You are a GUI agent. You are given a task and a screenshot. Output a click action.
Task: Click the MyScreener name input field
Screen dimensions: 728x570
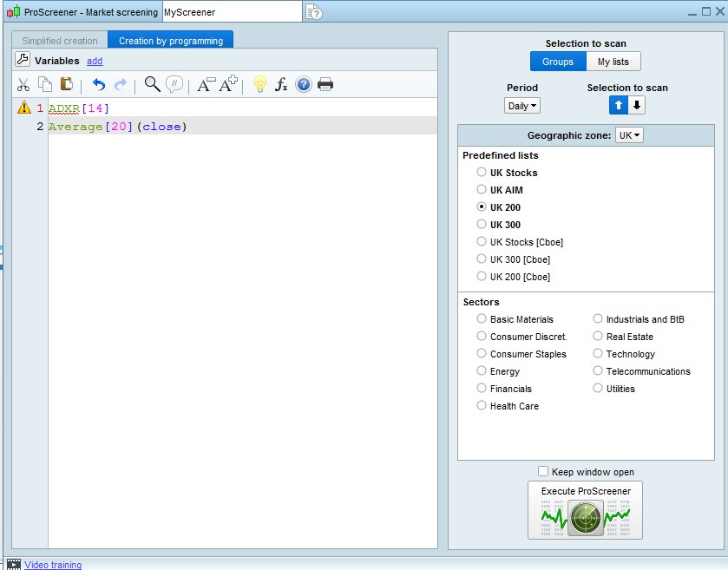[231, 12]
